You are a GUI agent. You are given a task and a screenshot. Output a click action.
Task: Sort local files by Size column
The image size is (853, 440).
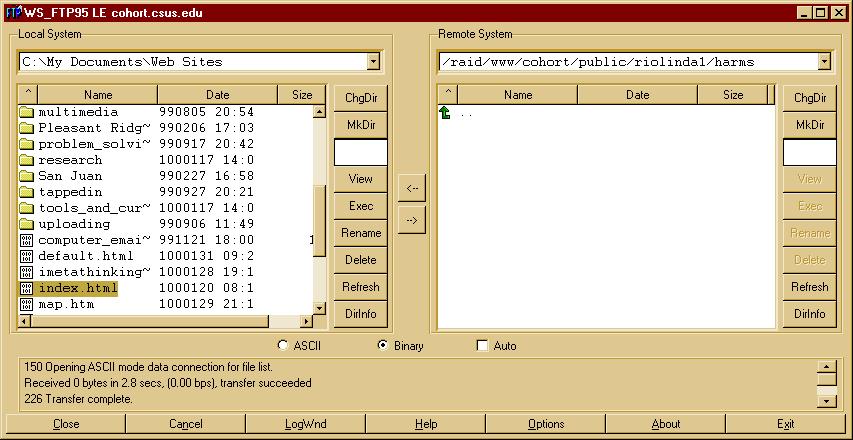coord(302,95)
